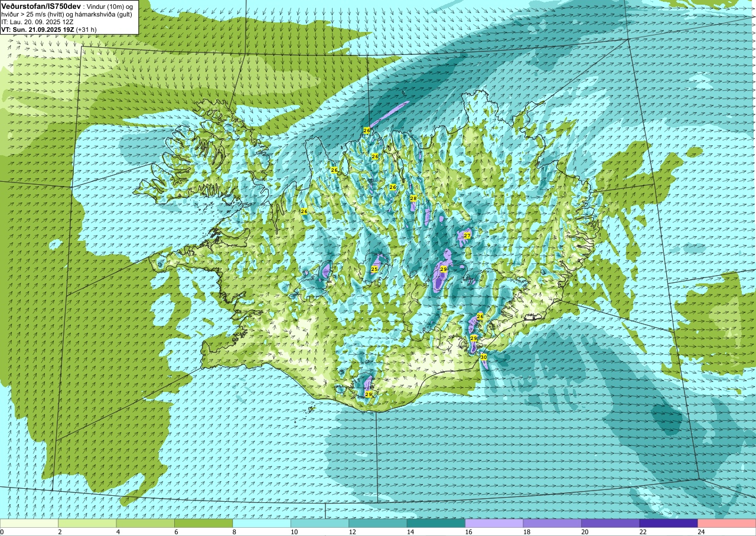This screenshot has height=536, width=756.
Task: Click the yellow gust label 25
Action: (x=374, y=269)
